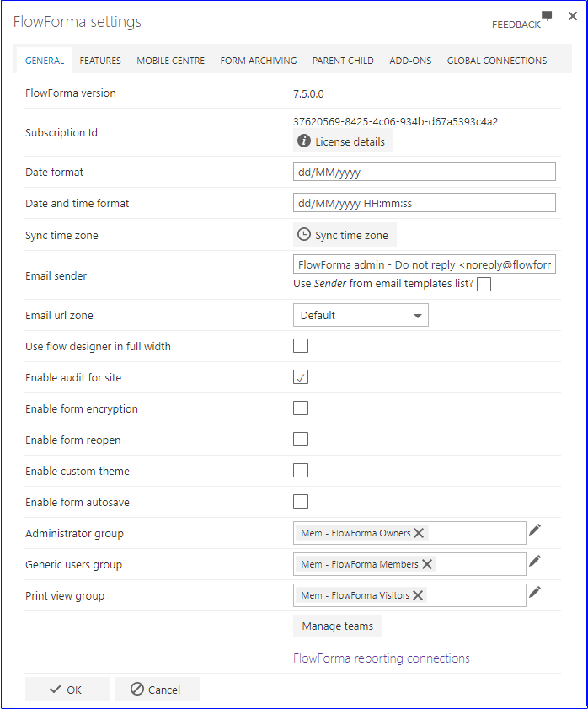Image resolution: width=588 pixels, height=709 pixels.
Task: Select the subscription Id value 37620569-8425-4c06-934b-d67a5393c4a2
Action: 395,121
